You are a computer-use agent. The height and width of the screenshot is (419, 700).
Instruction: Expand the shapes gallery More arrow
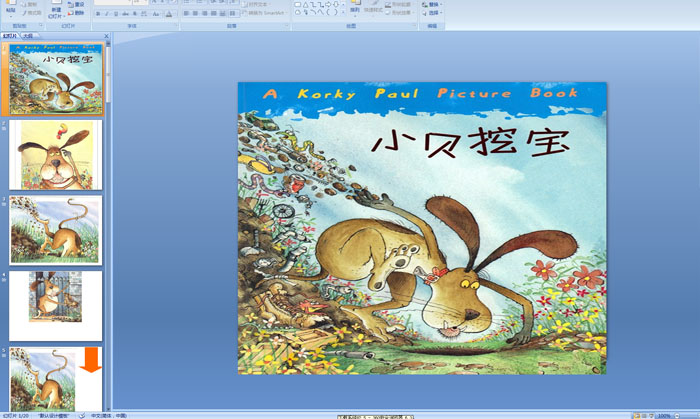(343, 12)
